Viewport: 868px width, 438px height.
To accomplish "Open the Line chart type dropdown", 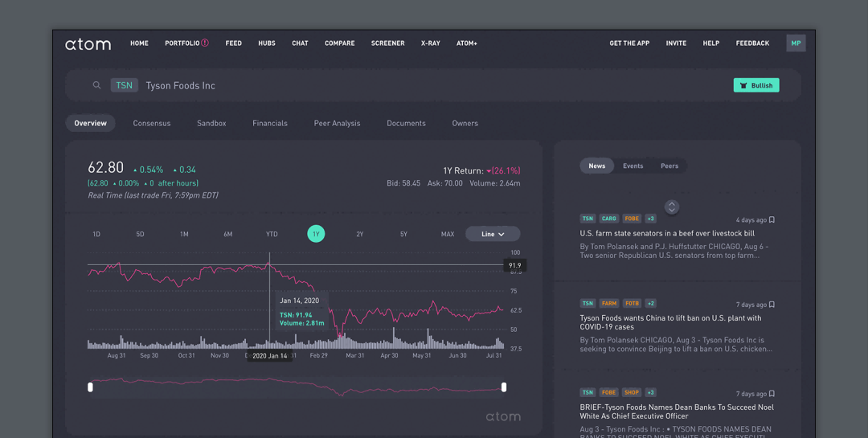I will click(x=493, y=234).
